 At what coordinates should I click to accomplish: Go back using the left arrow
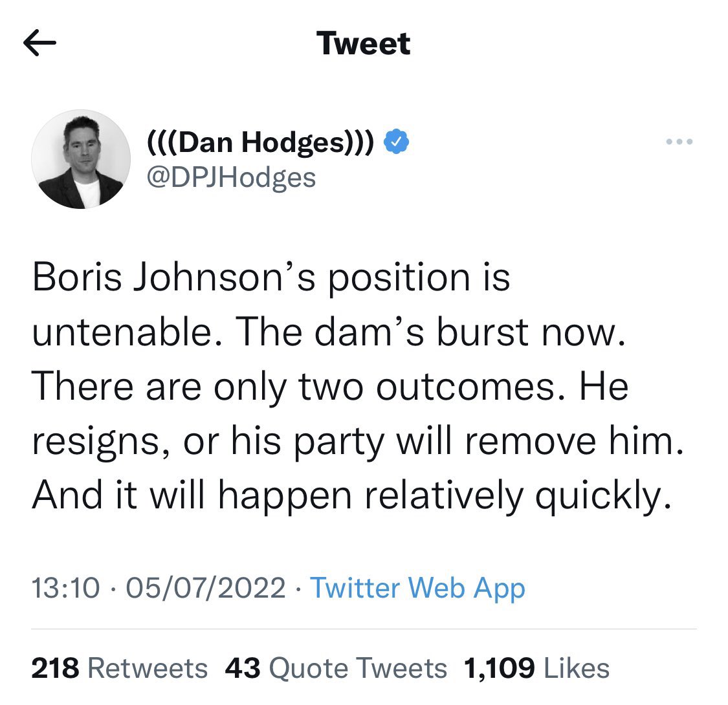click(39, 44)
